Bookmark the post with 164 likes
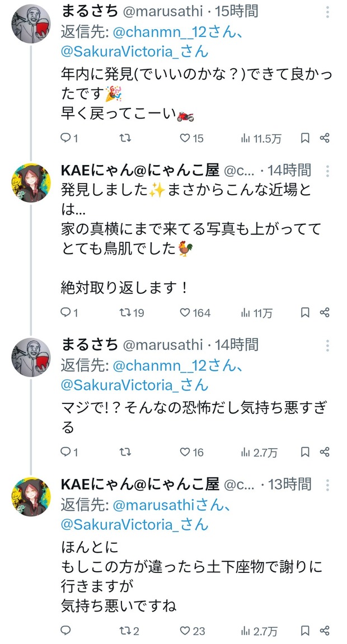 click(304, 313)
